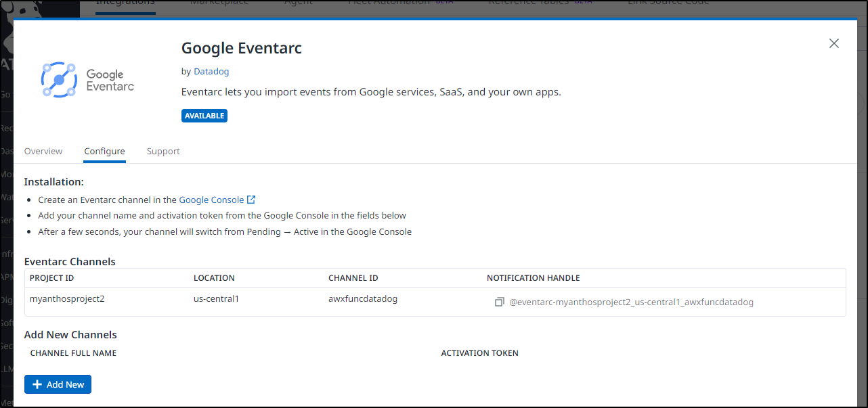Click the 'Eventarc lets you import events' description
Image resolution: width=868 pixels, height=408 pixels.
pyautogui.click(x=371, y=92)
